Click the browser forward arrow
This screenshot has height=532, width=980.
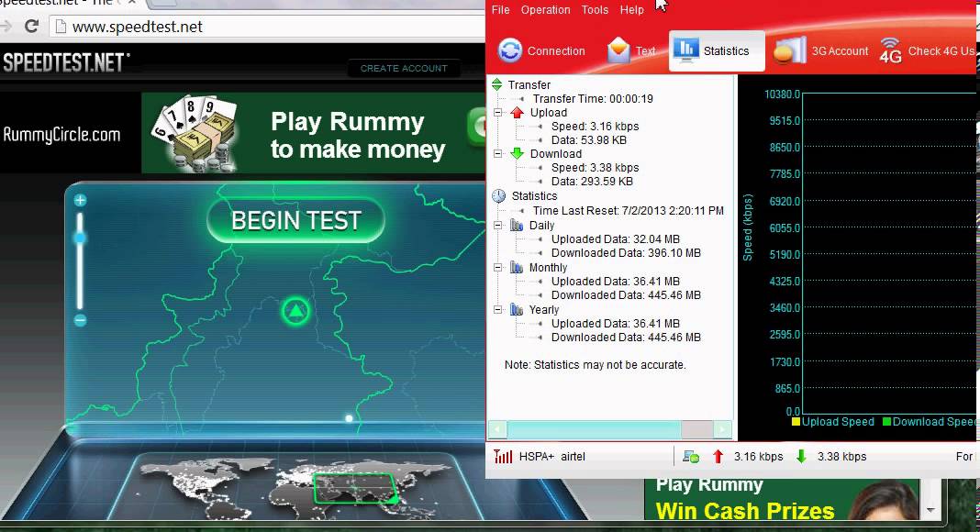click(5, 27)
